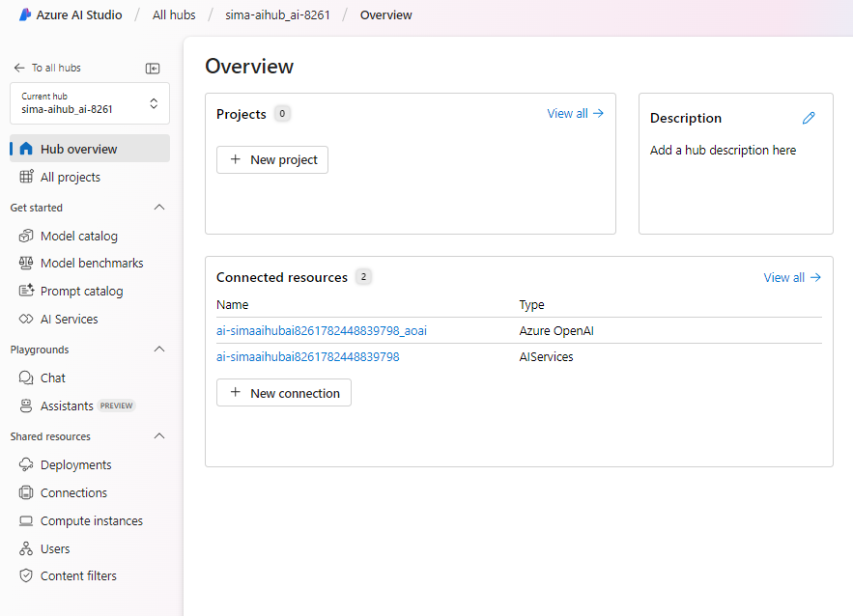
Task: Click the Compute instances laptop icon
Action: (x=26, y=520)
